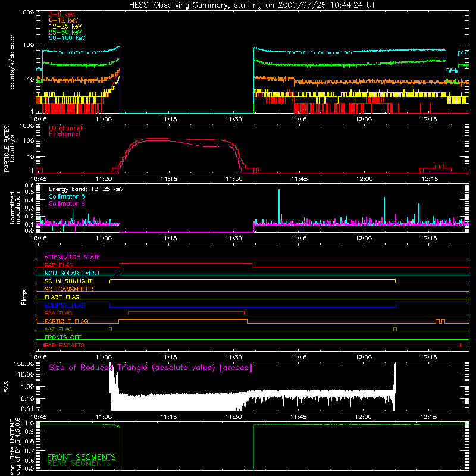Viewport: 476px width, 476px height.
Task: Click the 0.3 tick on modulation axis
Action: 29,208
